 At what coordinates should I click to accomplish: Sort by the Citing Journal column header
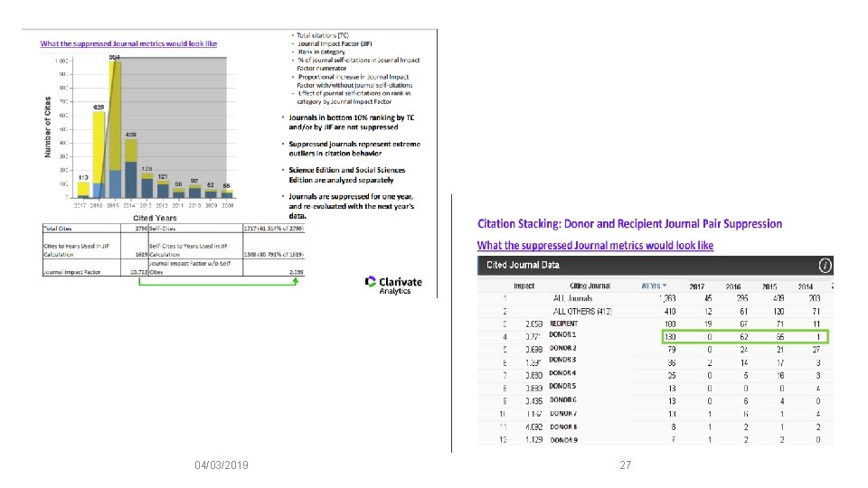pos(590,286)
